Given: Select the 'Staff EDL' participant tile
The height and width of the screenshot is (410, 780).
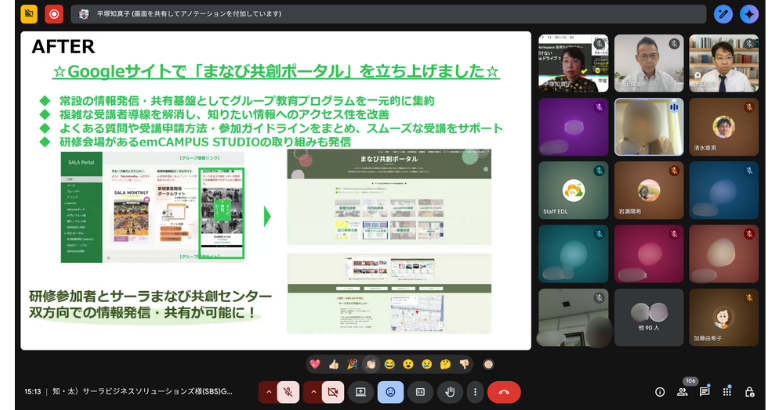Looking at the screenshot, I should pyautogui.click(x=573, y=190).
